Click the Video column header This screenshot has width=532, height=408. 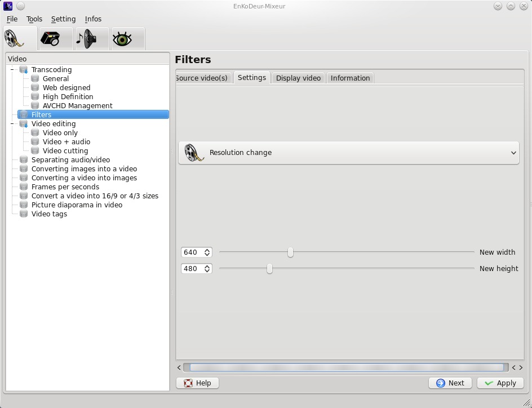[x=88, y=59]
